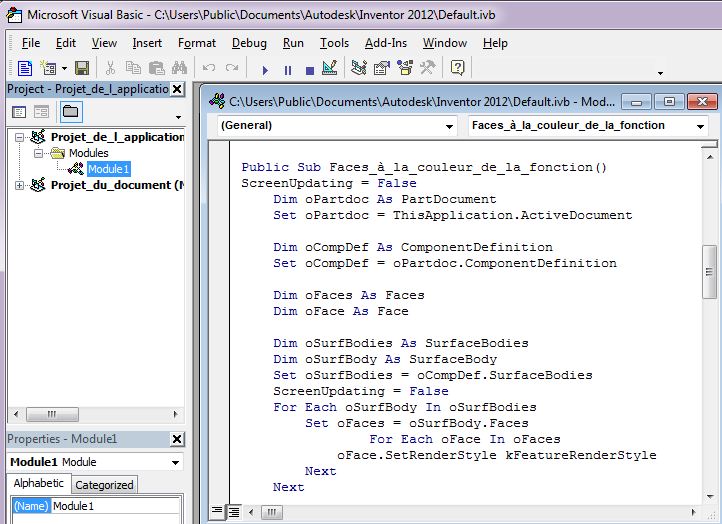The height and width of the screenshot is (524, 722).
Task: Open the Edit menu
Action: coord(66,43)
